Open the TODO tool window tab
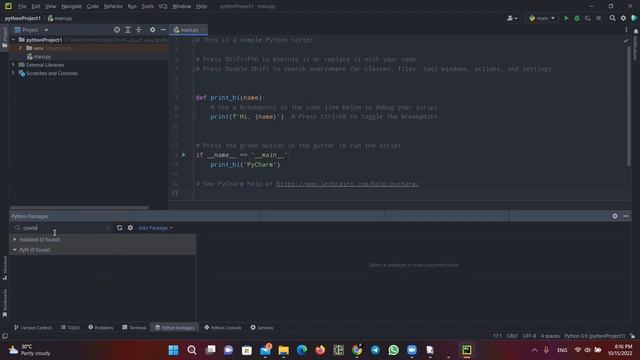This screenshot has height=360, width=640. (71, 327)
